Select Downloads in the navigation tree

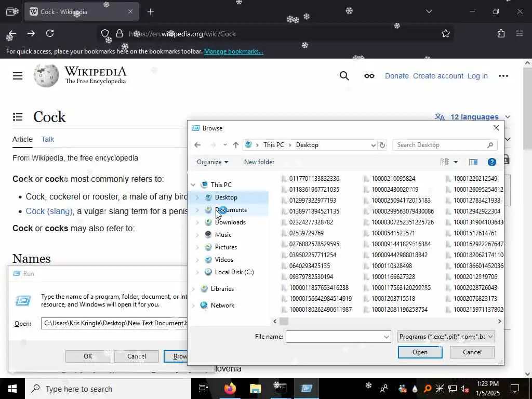(230, 222)
